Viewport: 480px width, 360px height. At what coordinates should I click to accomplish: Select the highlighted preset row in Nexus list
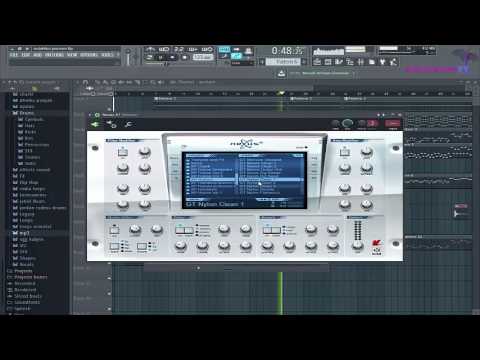[x=271, y=179]
